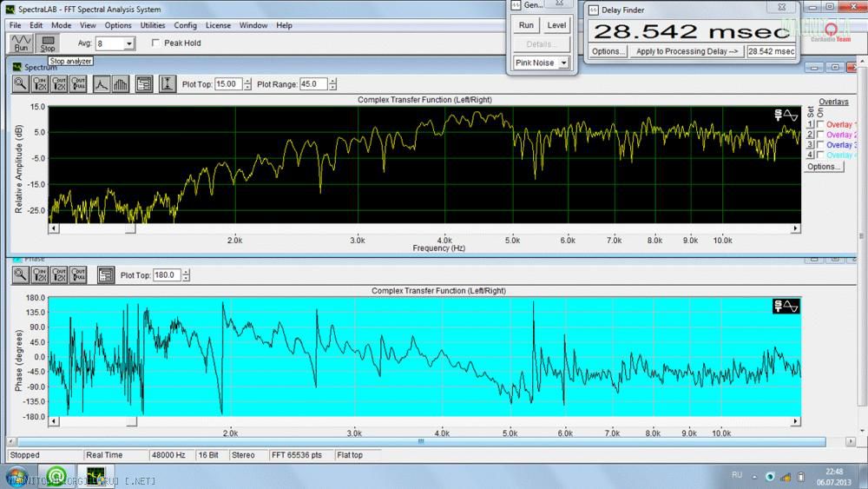
Task: Click the Run analyzer toolbar button
Action: point(21,43)
